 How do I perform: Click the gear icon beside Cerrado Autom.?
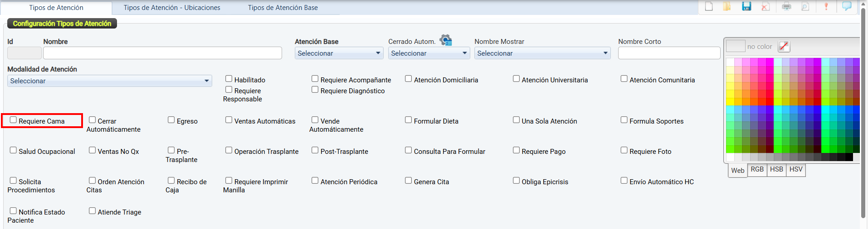pos(446,40)
